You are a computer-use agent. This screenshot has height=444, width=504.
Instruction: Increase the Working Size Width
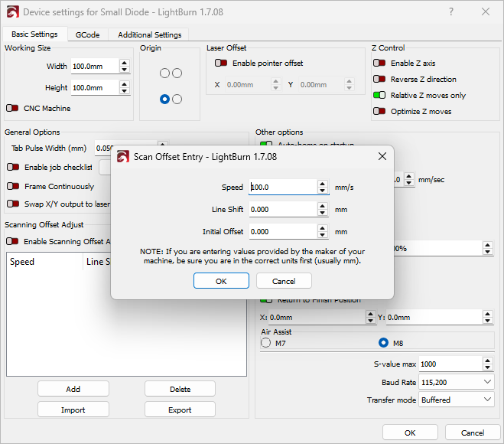pos(125,63)
